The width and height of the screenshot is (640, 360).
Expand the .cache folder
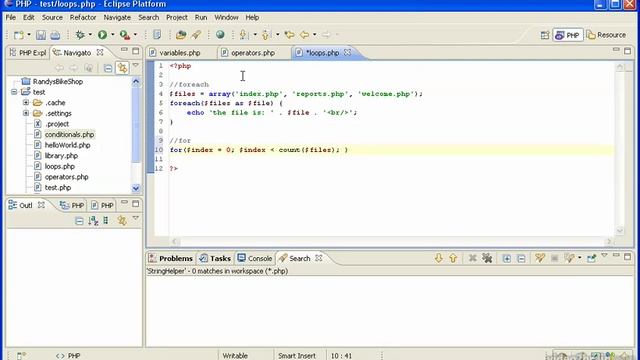[26, 102]
